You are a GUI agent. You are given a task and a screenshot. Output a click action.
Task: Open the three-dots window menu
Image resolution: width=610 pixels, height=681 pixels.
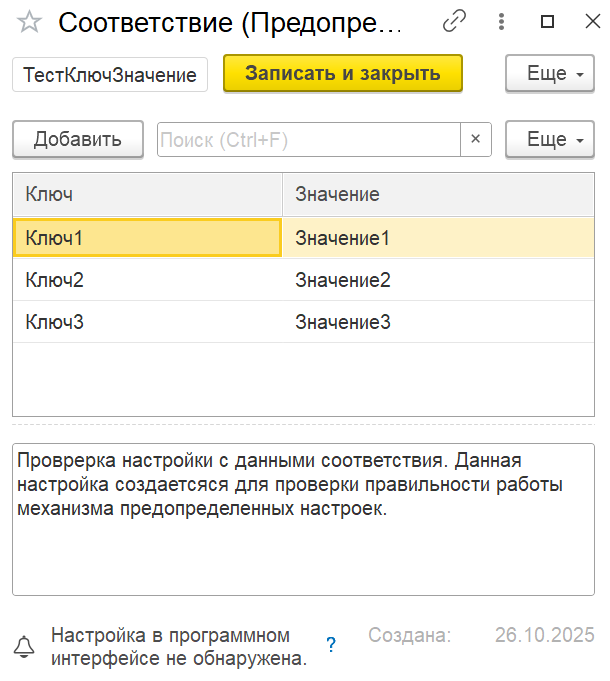(x=501, y=21)
